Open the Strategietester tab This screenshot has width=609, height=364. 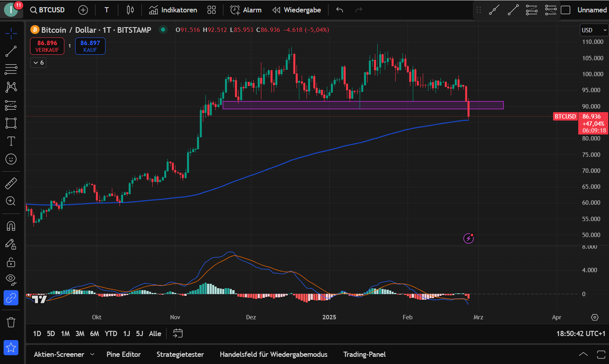pyautogui.click(x=180, y=354)
